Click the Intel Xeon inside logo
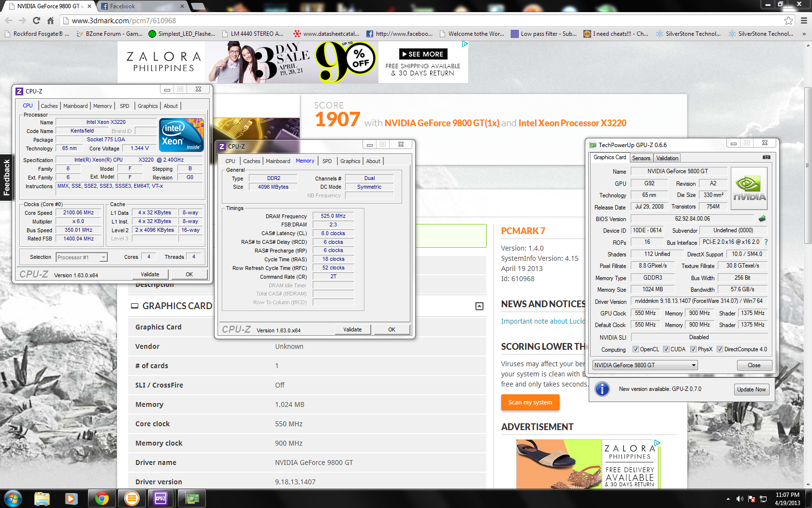 [x=181, y=135]
